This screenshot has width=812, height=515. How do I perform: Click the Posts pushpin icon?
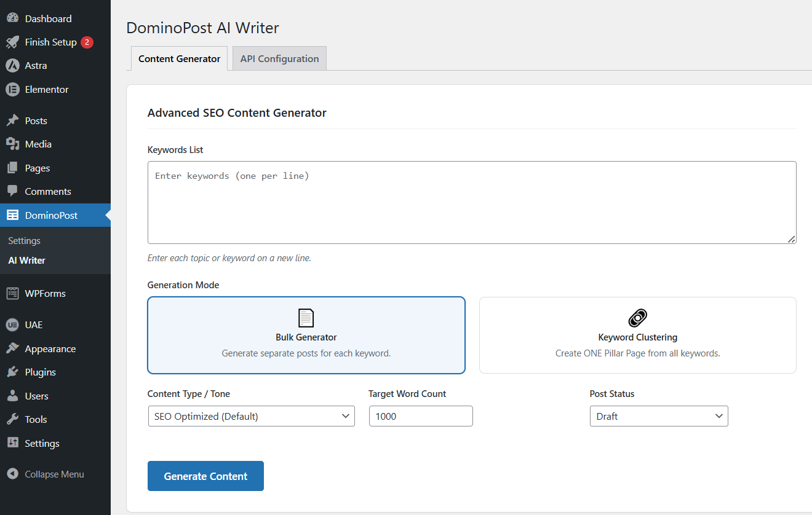12,121
